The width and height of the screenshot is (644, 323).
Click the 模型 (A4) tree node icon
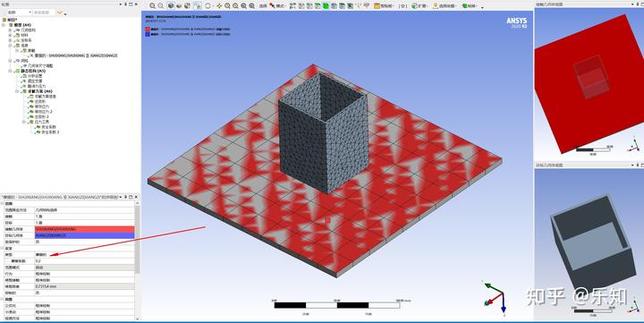[x=11, y=25]
